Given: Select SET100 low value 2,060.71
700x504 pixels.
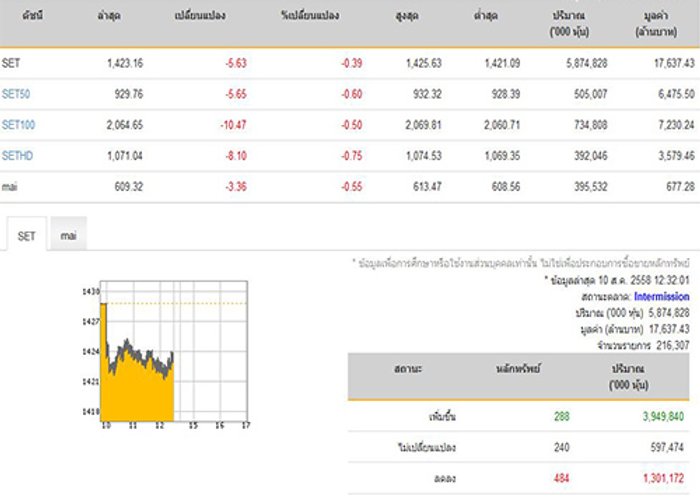Looking at the screenshot, I should pos(502,125).
